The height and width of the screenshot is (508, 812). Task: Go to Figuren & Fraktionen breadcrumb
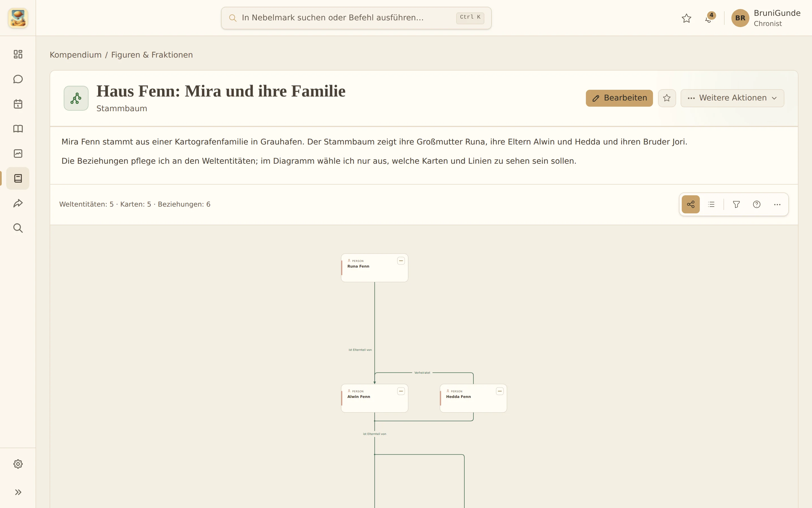tap(152, 55)
